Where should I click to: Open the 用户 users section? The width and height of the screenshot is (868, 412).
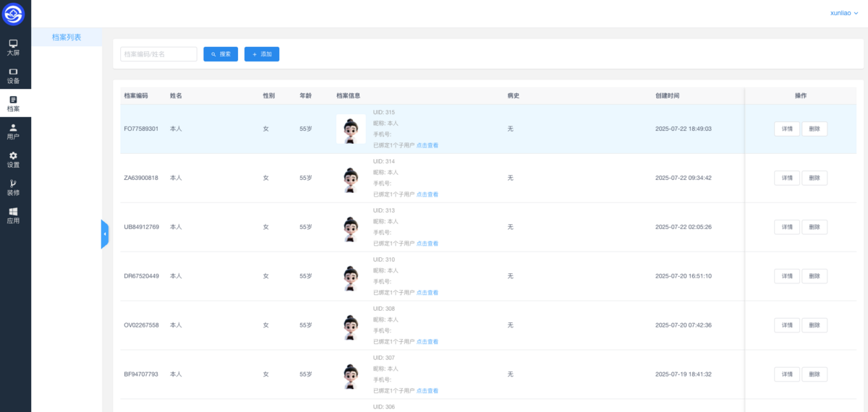(x=13, y=132)
